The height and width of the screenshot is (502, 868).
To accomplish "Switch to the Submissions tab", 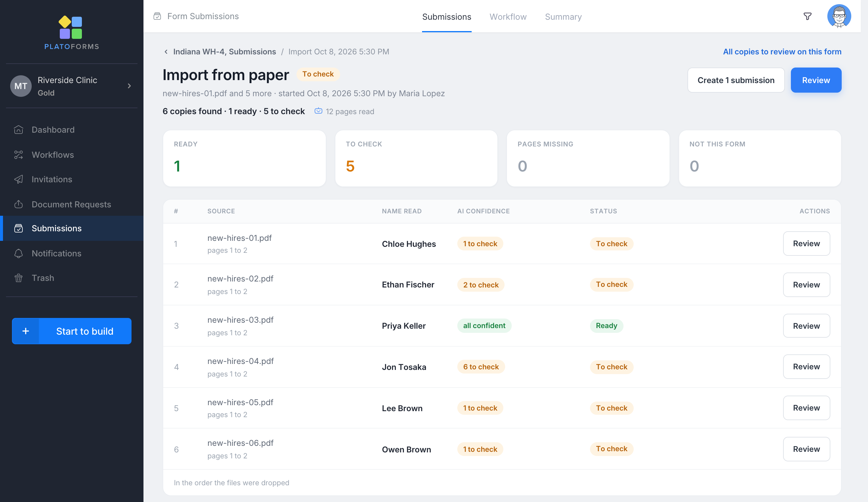I will coord(446,17).
